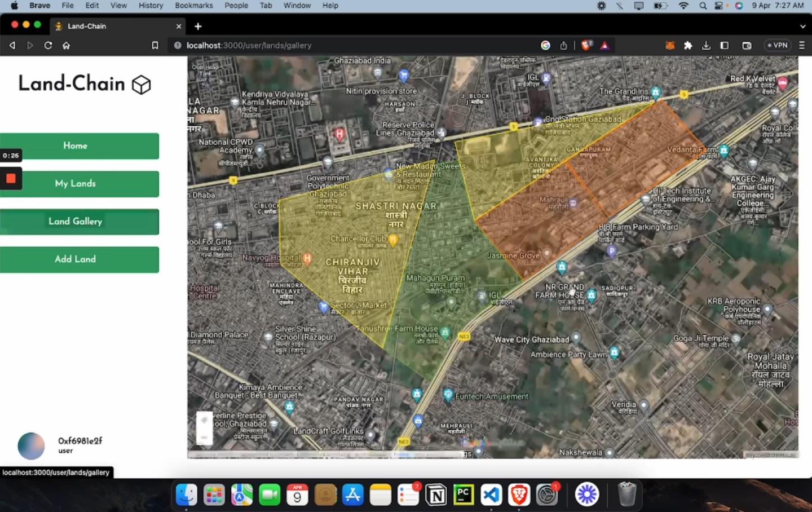Image resolution: width=812 pixels, height=512 pixels.
Task: Open the MetaMask fox extension
Action: pos(670,45)
